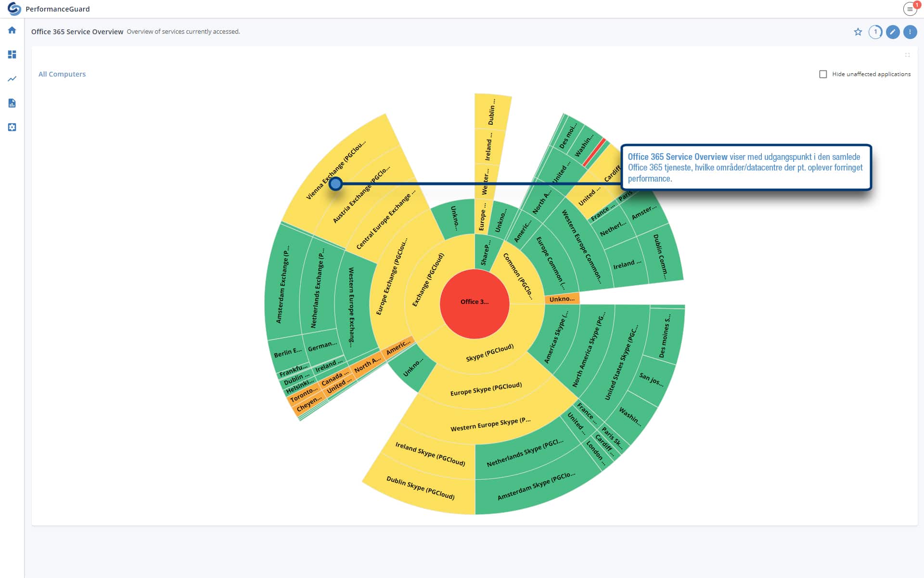
Task: Click the Amsterdam Skype green segment
Action: pyautogui.click(x=536, y=486)
